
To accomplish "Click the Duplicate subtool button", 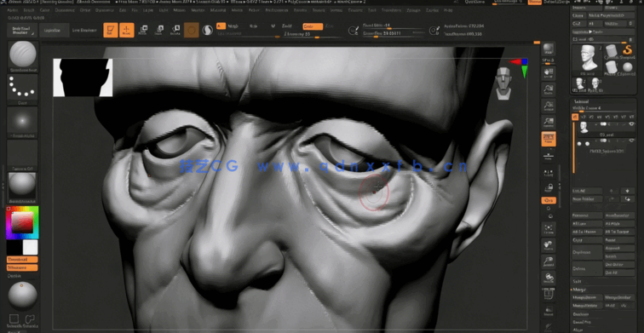I will (x=587, y=252).
